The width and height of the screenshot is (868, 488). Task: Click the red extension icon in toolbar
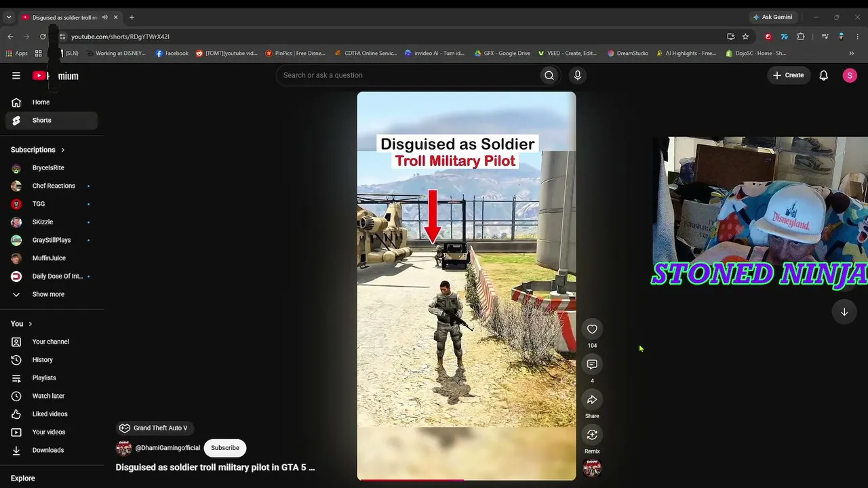(768, 37)
